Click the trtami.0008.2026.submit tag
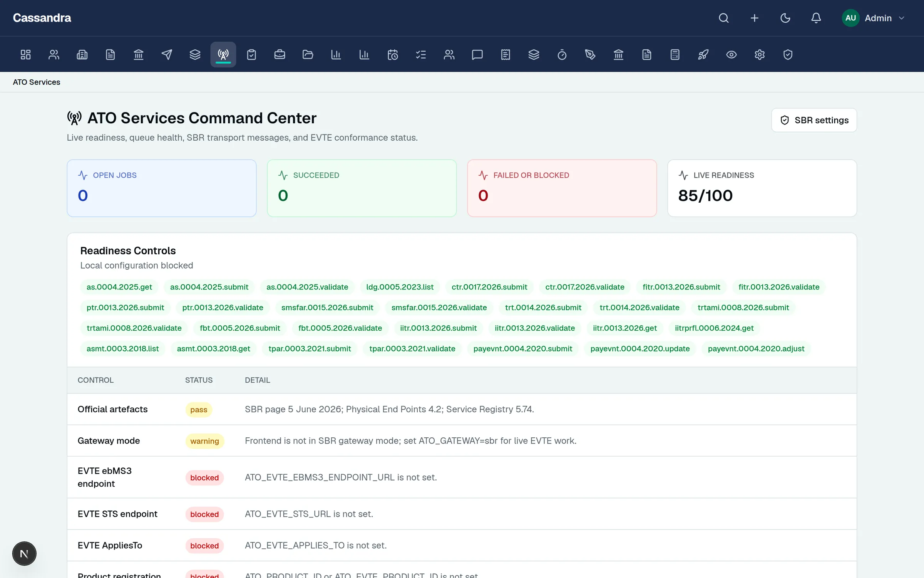 pyautogui.click(x=743, y=307)
